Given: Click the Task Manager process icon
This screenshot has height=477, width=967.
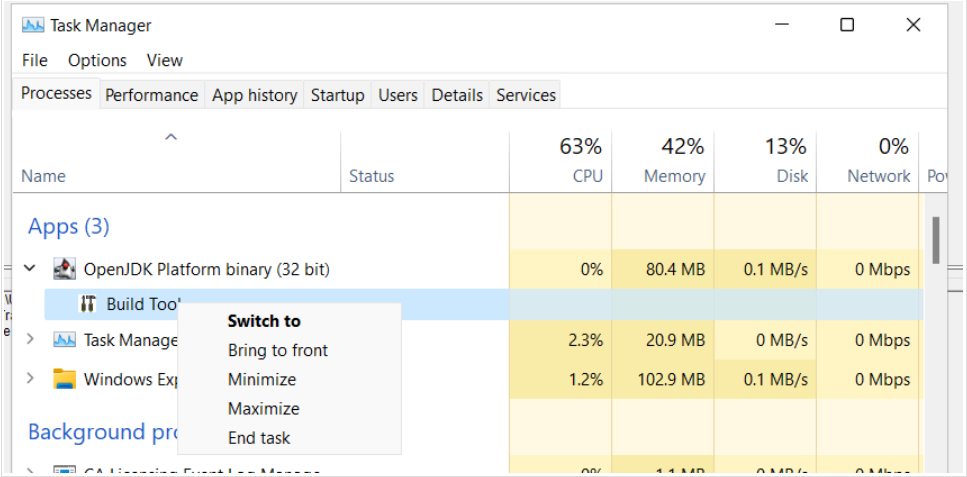Looking at the screenshot, I should point(65,340).
